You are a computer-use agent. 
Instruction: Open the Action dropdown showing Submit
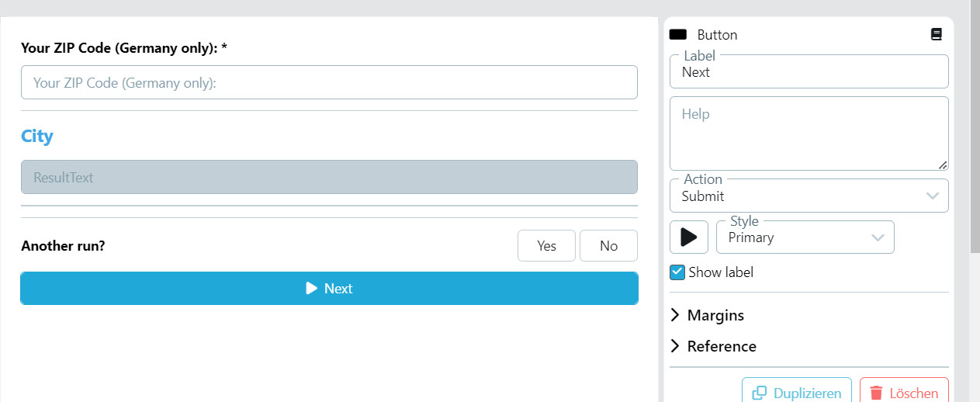click(809, 196)
